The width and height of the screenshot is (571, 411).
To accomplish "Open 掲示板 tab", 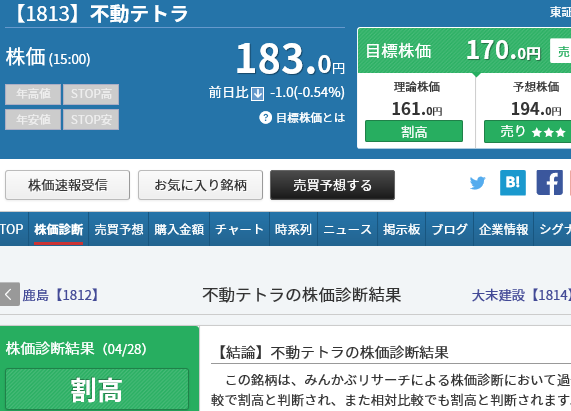I will tap(401, 229).
